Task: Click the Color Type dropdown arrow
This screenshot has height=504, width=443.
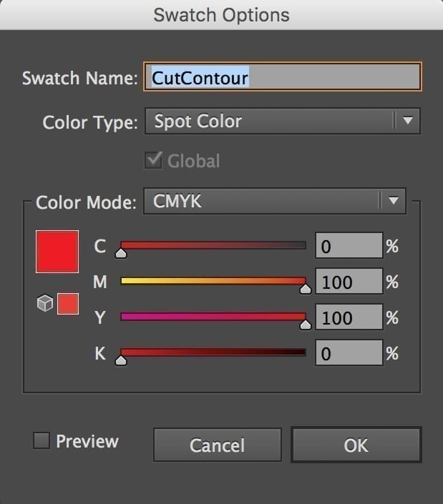Action: pos(407,122)
